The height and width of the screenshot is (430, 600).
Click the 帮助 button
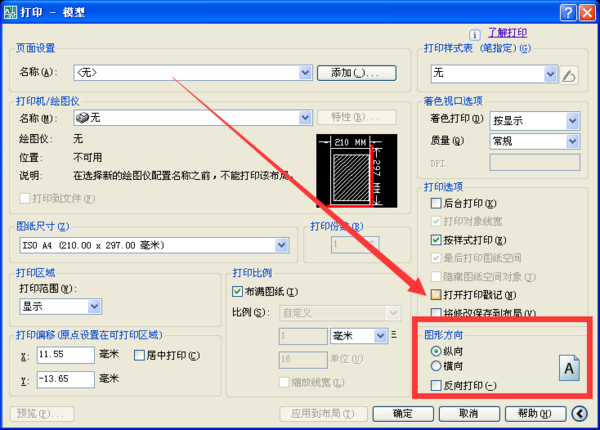(535, 414)
